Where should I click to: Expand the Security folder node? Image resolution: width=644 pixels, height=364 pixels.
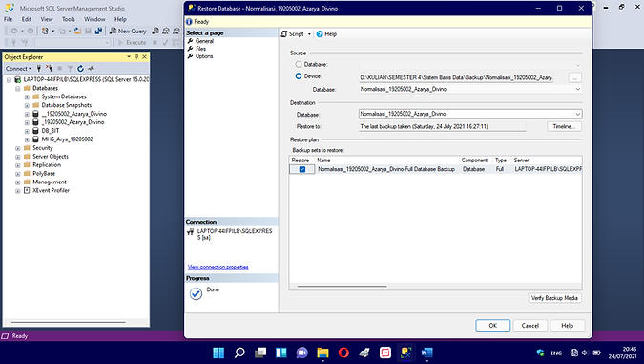(x=18, y=148)
